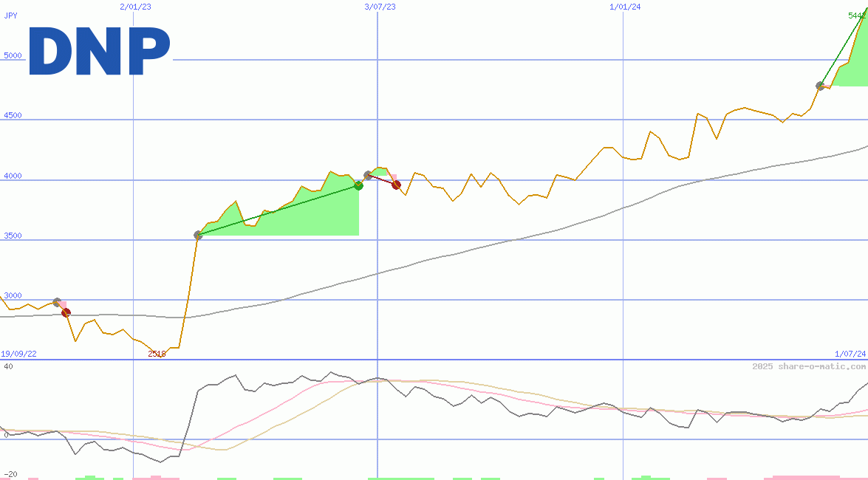Select the gray entry marker near 3500
This screenshot has height=480, width=868.
(198, 236)
